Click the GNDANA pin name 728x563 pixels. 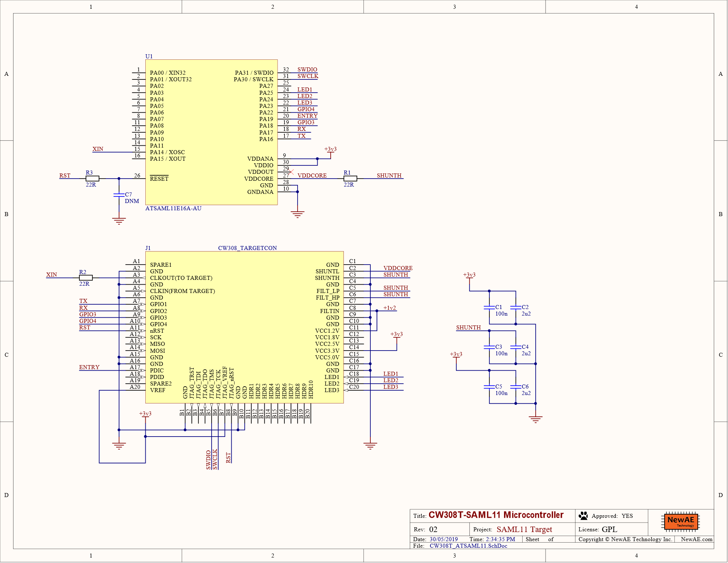(x=260, y=192)
